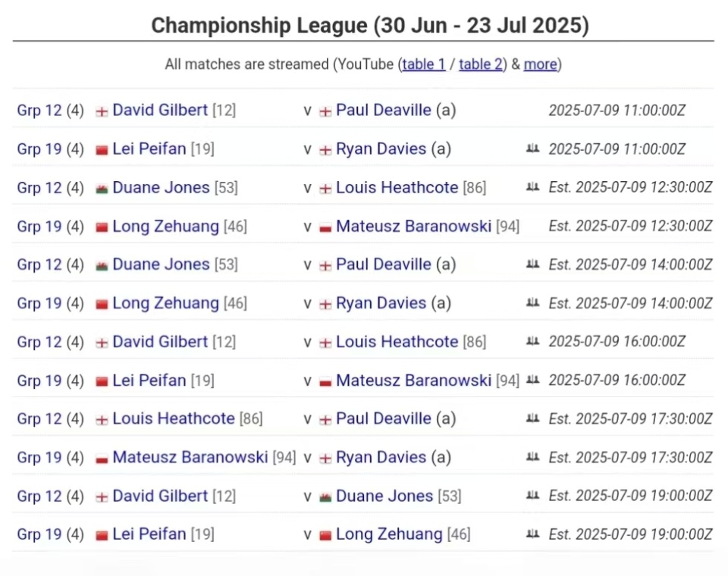Click the China flag beside Long Zehuang in last row
Image resolution: width=728 pixels, height=576 pixels.
[325, 536]
